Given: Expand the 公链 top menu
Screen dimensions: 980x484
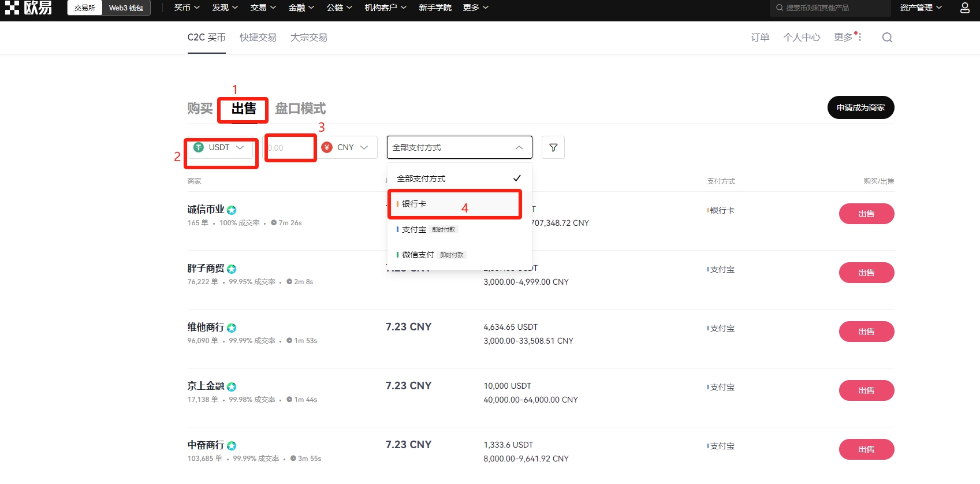Looking at the screenshot, I should (x=340, y=8).
